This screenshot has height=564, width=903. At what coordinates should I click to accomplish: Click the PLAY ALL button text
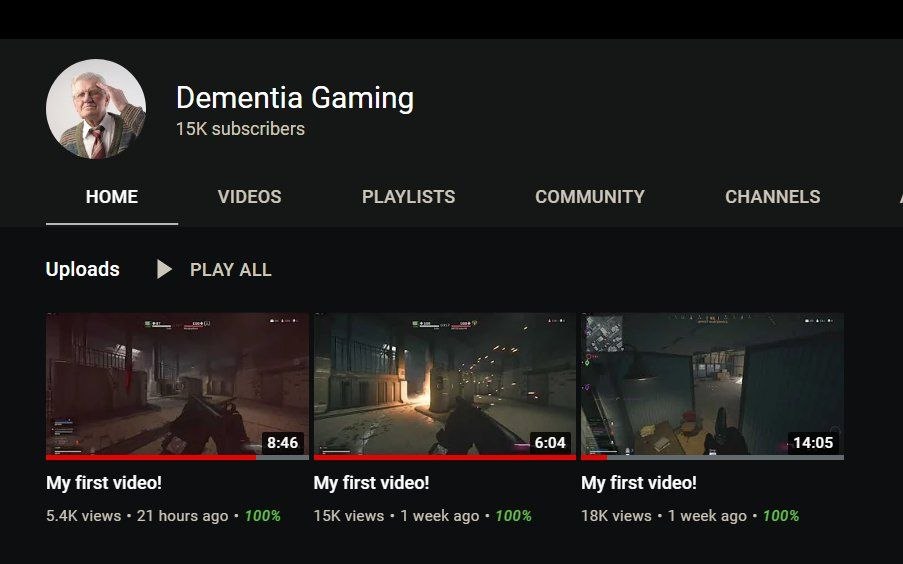click(230, 270)
